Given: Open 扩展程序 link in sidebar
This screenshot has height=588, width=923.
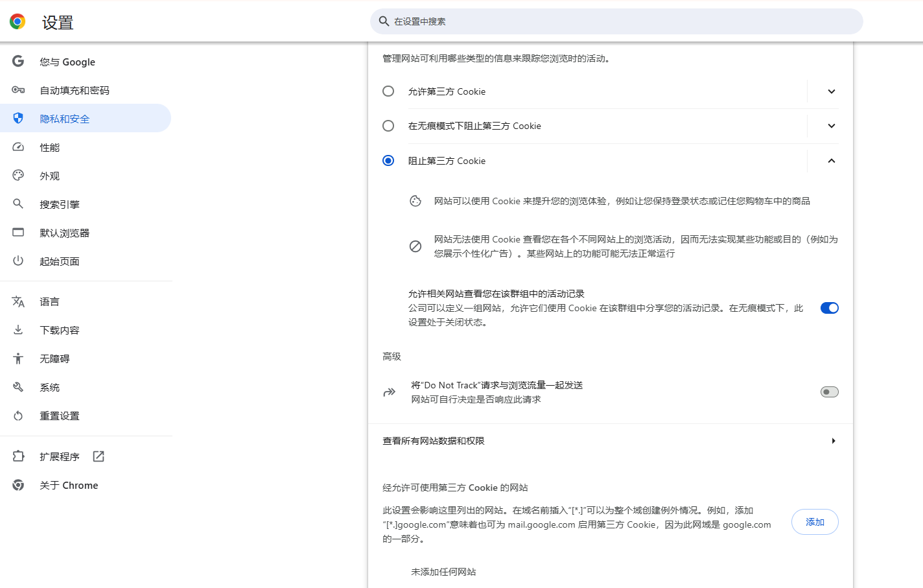Looking at the screenshot, I should coord(86,456).
